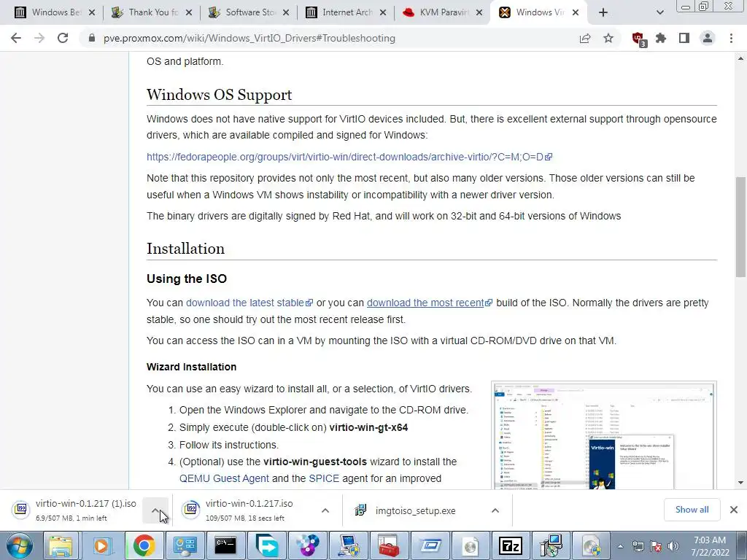This screenshot has height=560, width=747.
Task: Open virtio-win-0.1.217.iso download item
Action: coord(244,510)
